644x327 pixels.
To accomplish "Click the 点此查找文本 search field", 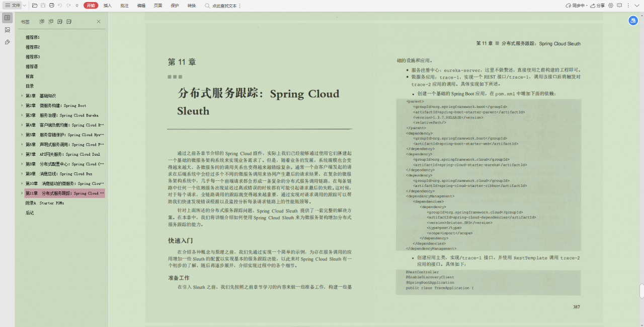I will (x=223, y=6).
